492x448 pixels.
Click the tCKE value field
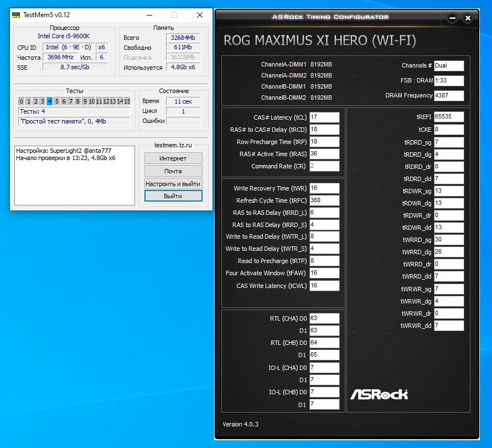(x=449, y=130)
